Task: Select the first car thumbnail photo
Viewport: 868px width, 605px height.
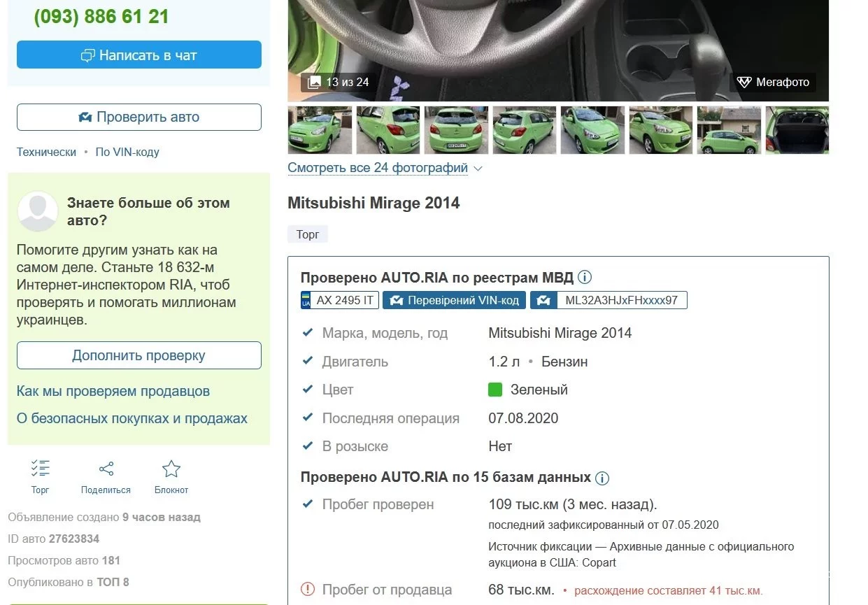Action: pyautogui.click(x=320, y=130)
